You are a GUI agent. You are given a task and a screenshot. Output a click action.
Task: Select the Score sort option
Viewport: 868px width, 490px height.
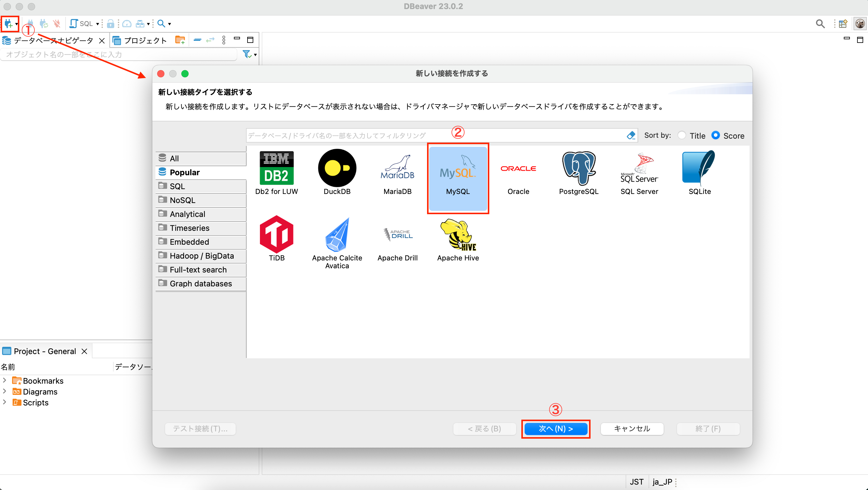(x=716, y=135)
